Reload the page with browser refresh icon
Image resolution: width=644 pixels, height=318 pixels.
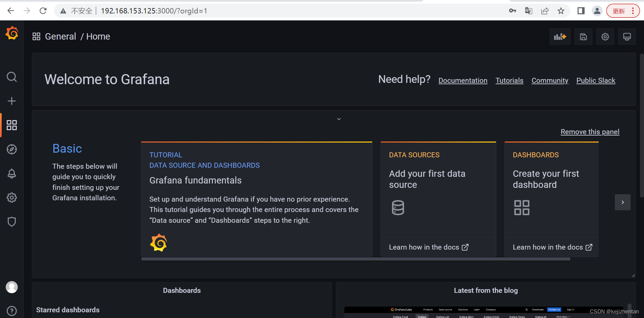pos(43,11)
